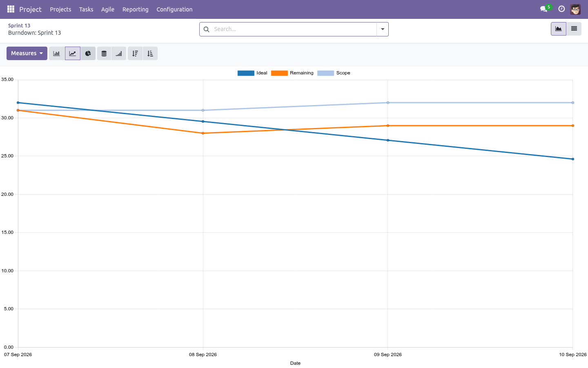Click the Remaining data point on 10 Sep

573,126
